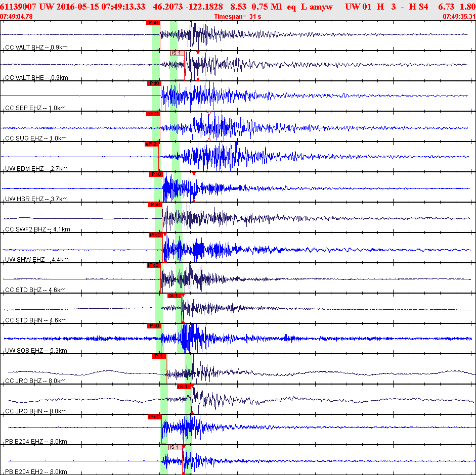Click the iS 1 pick flag on PB B204 EH2
Image resolution: width=476 pixels, height=475 pixels.
pos(176,447)
